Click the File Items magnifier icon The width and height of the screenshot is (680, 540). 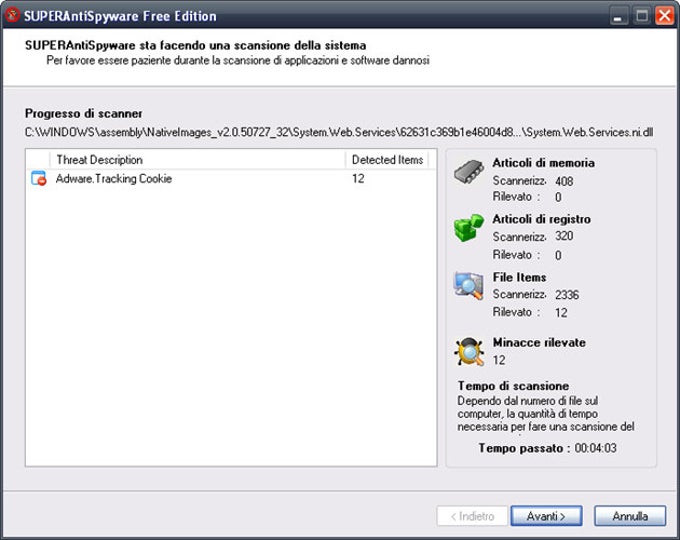click(469, 285)
